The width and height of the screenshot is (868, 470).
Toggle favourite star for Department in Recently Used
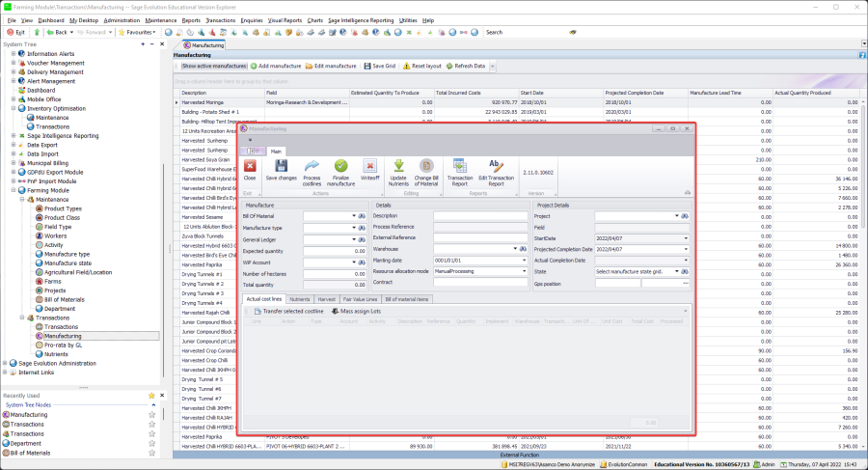[151, 444]
